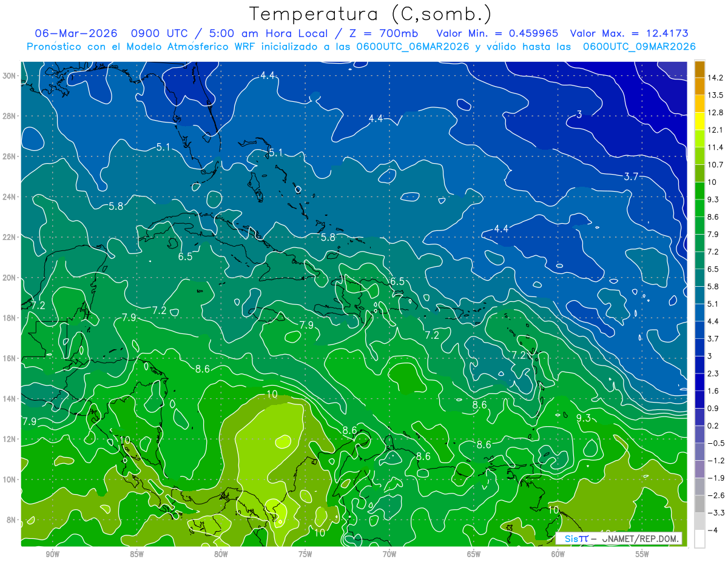The width and height of the screenshot is (728, 562).
Task: Click the "22N" latitude axis label
Action: click(10, 237)
